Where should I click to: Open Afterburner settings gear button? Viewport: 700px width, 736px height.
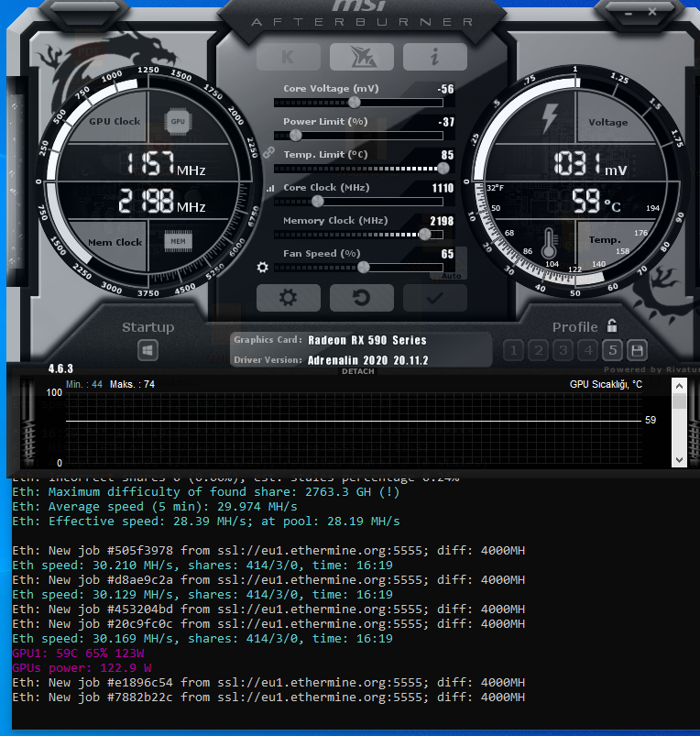[289, 298]
